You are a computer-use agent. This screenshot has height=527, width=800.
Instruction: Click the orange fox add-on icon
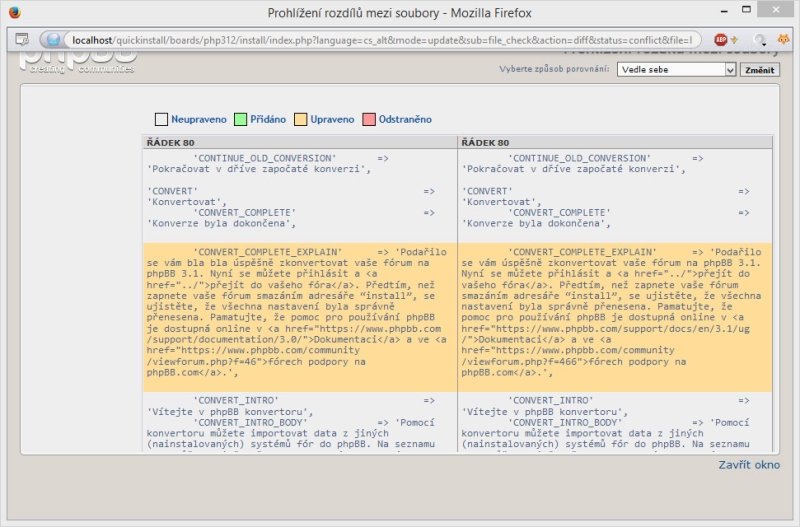click(783, 39)
